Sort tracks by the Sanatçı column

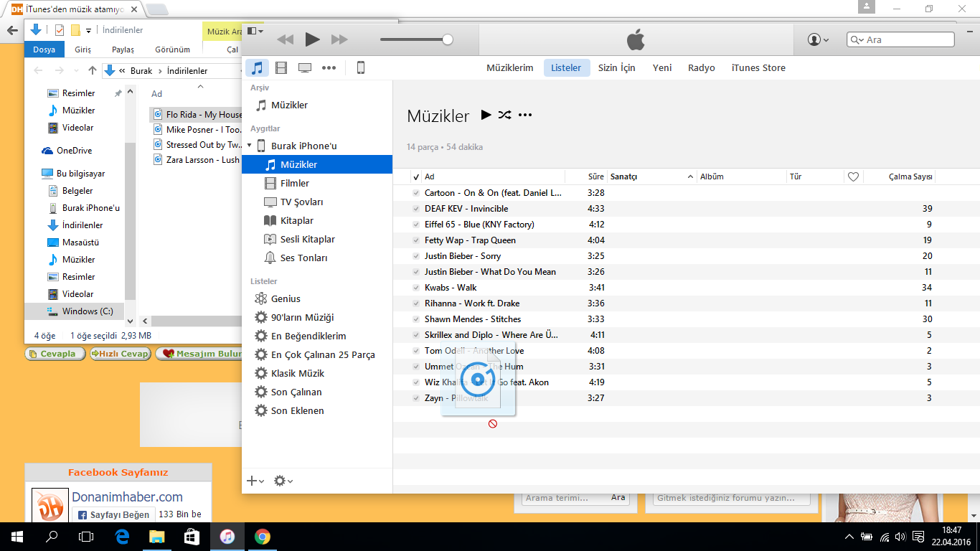point(651,176)
